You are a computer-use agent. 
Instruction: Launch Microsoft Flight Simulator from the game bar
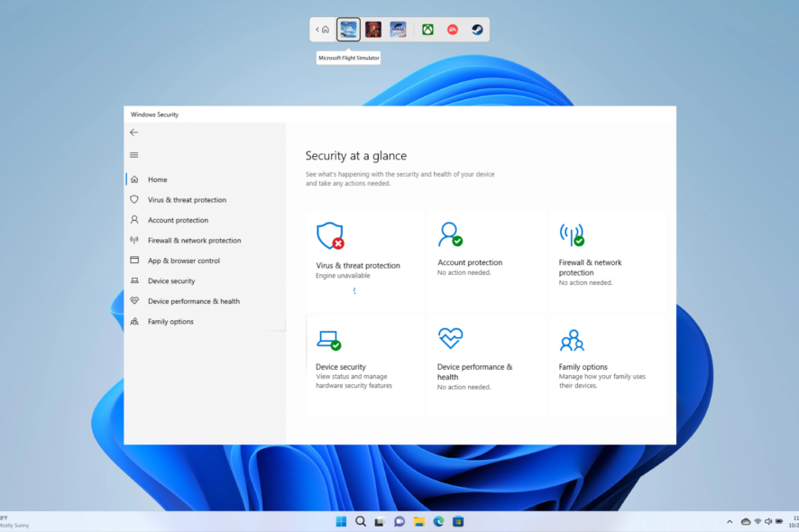tap(348, 29)
